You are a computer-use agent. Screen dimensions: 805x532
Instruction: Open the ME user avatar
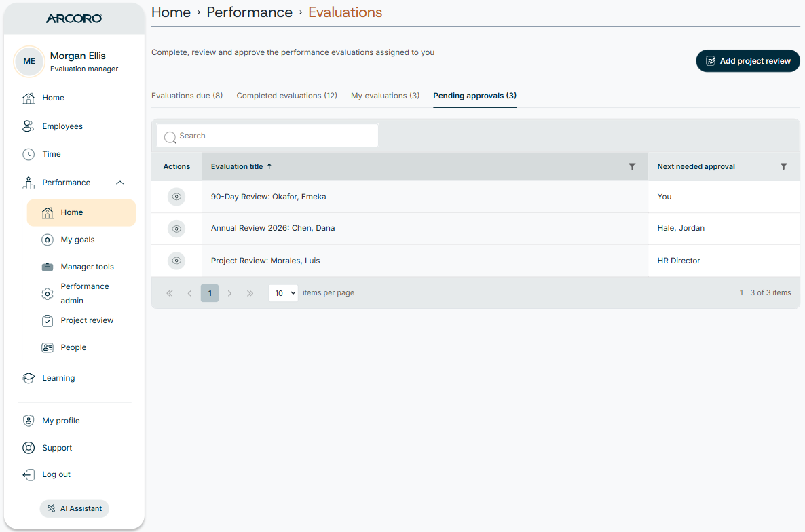click(29, 61)
